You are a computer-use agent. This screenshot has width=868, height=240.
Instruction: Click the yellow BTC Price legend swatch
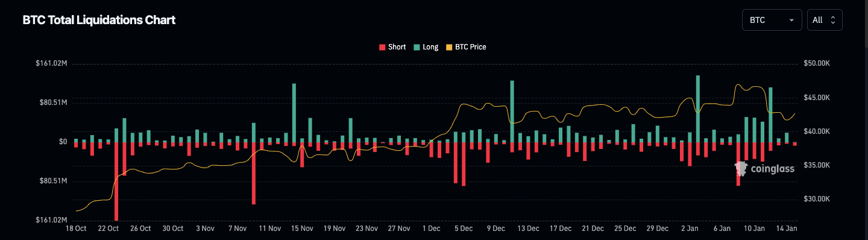pyautogui.click(x=448, y=47)
